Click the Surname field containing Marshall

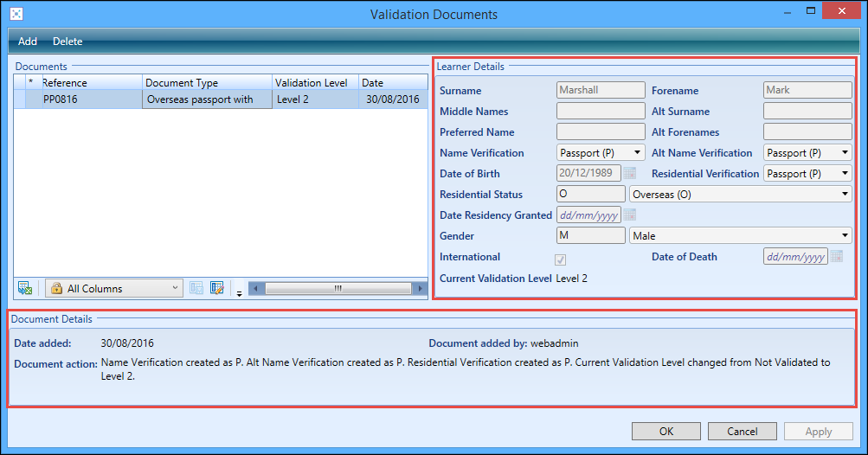coord(601,90)
